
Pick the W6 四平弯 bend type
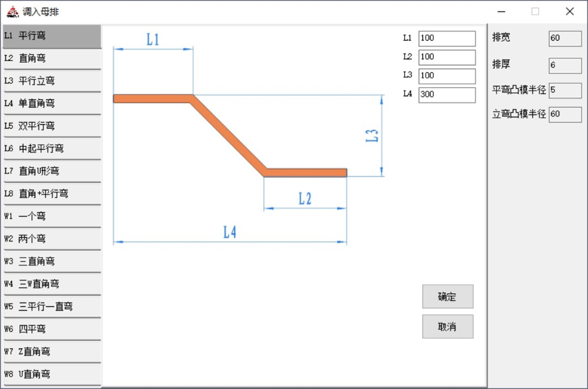[x=52, y=329]
